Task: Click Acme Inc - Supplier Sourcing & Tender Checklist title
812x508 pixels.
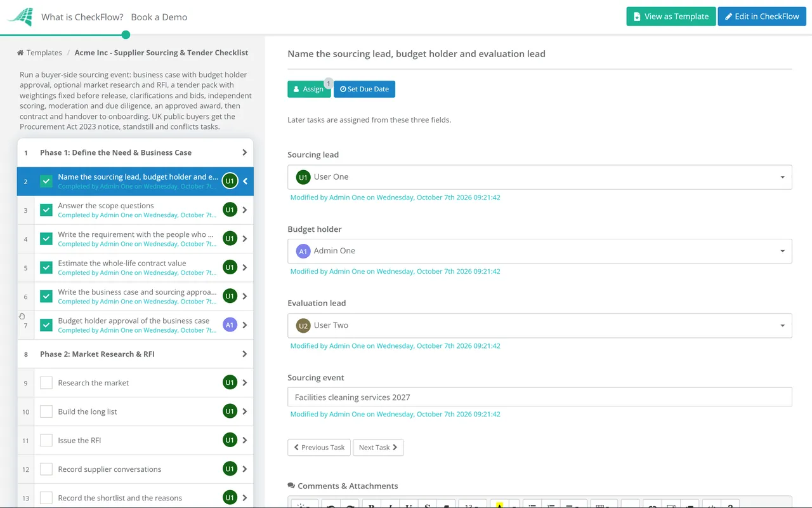Action: point(161,53)
